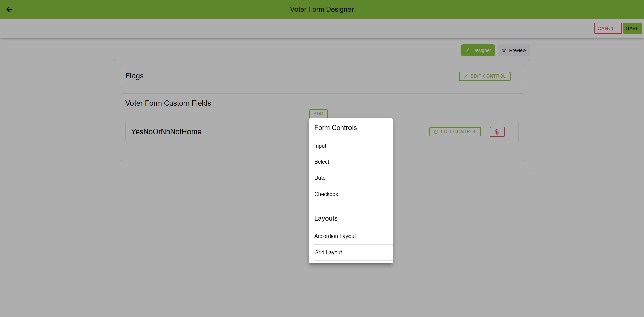Insert a Grid Layout
644x317 pixels.
(328, 253)
